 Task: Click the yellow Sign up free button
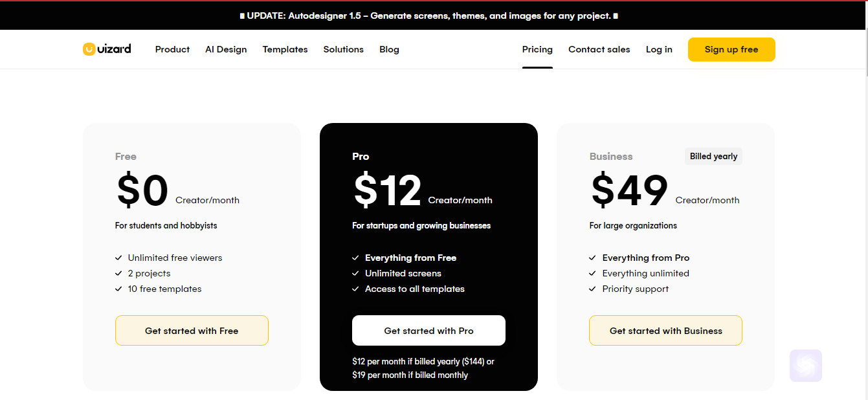(x=731, y=49)
